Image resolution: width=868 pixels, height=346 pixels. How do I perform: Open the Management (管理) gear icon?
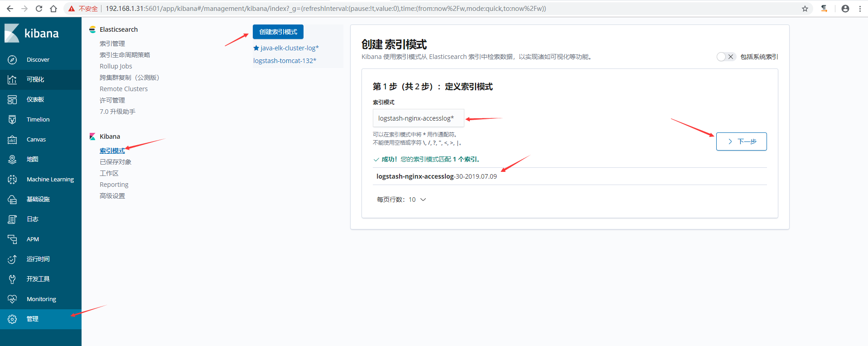(x=12, y=319)
